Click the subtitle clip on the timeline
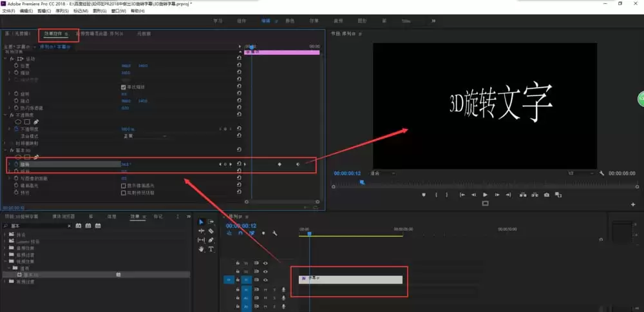644x312 pixels. [350, 279]
